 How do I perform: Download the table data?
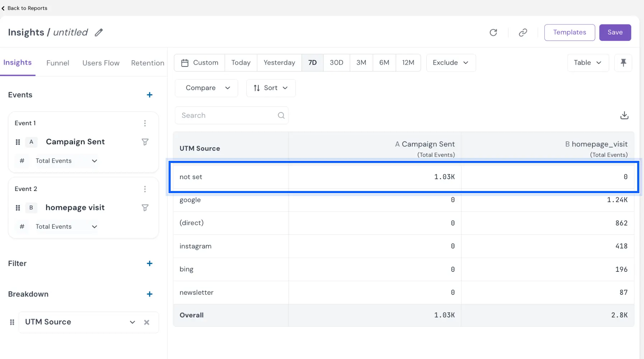(624, 115)
